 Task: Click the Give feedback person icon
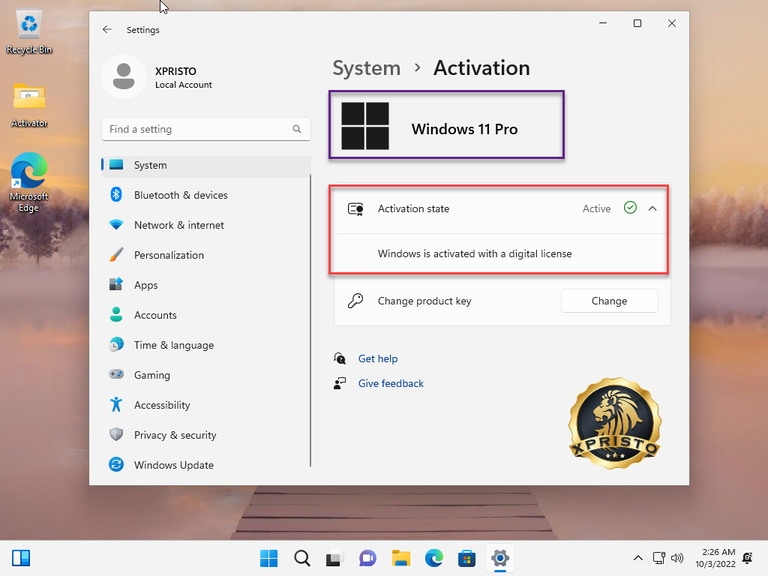[339, 383]
